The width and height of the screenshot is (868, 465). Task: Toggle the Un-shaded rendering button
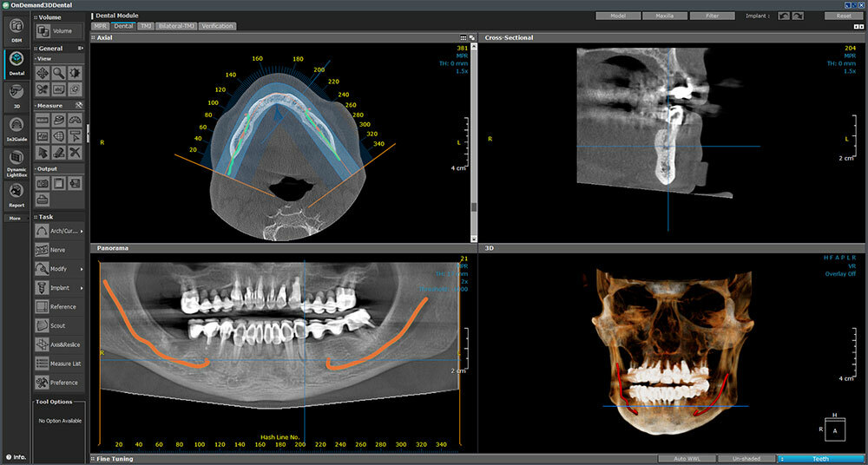746,459
